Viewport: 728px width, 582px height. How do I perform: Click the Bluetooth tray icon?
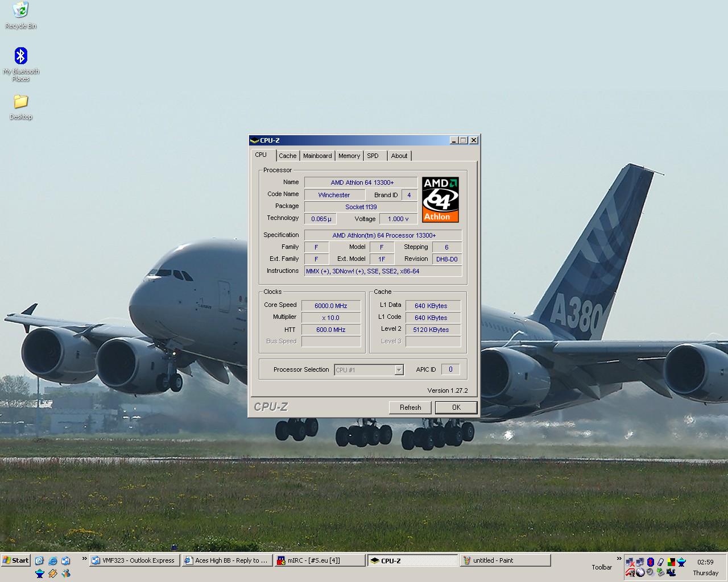(x=651, y=562)
